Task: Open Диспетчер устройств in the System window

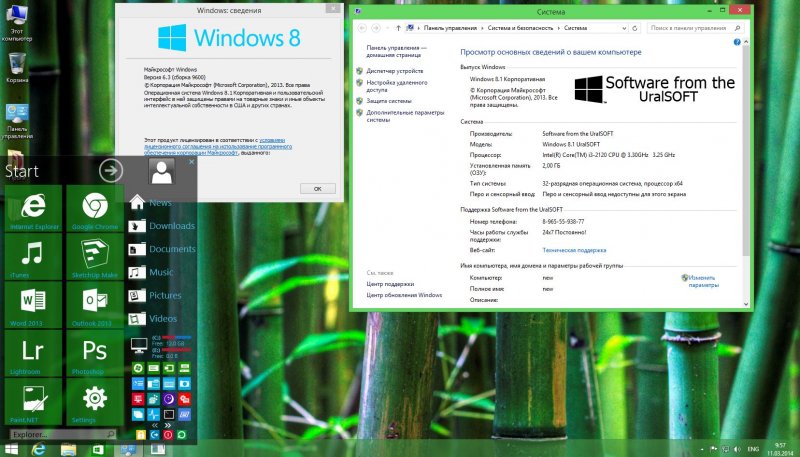Action: 394,71
